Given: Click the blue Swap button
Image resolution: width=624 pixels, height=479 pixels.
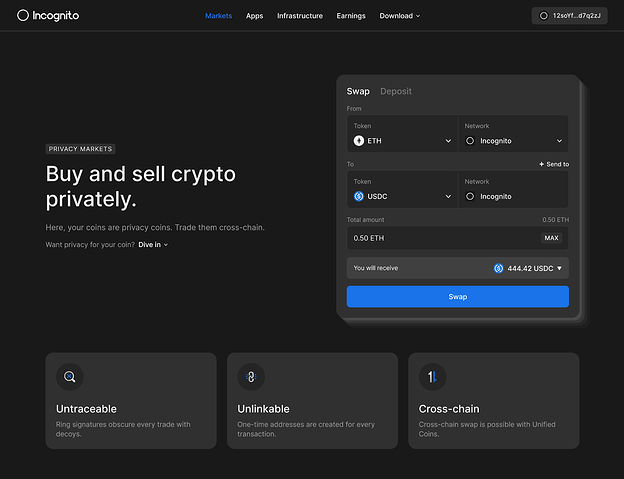Looking at the screenshot, I should [x=458, y=296].
